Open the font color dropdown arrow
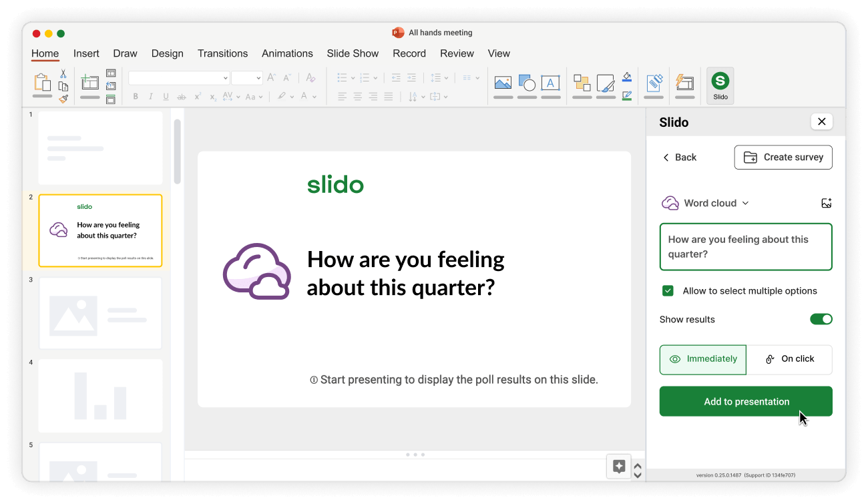Viewport: 868px width, 504px height. point(314,97)
